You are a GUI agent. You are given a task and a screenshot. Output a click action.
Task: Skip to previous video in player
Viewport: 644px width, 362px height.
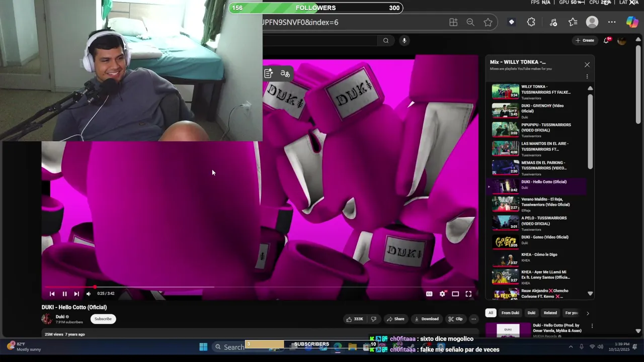[x=52, y=294]
